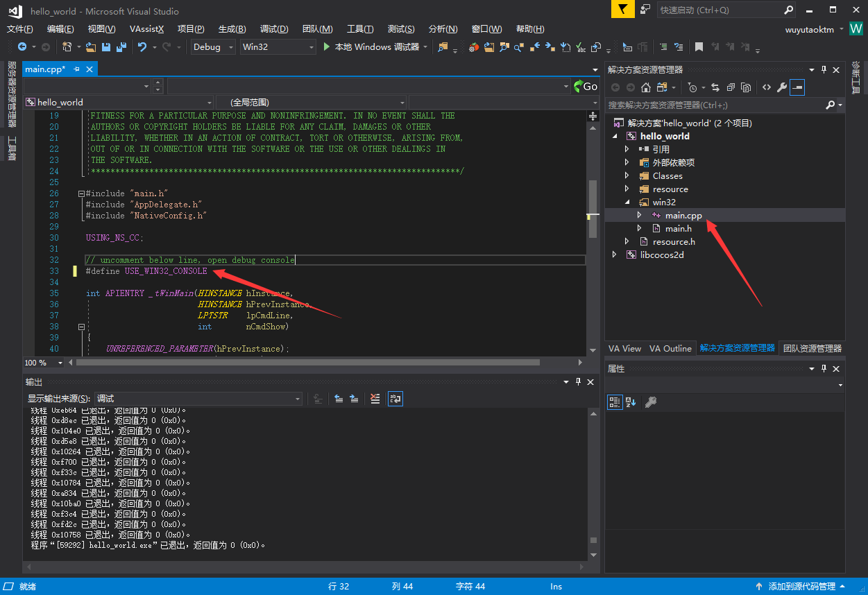
Task: Click Clear All icon in Output panel
Action: [375, 399]
